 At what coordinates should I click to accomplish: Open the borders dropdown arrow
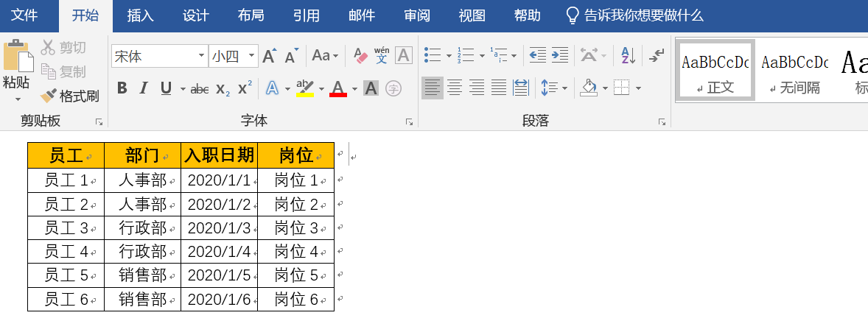coord(638,88)
